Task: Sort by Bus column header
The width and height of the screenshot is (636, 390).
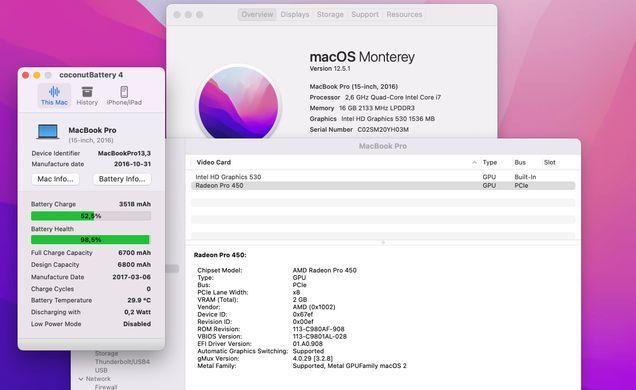Action: (520, 162)
